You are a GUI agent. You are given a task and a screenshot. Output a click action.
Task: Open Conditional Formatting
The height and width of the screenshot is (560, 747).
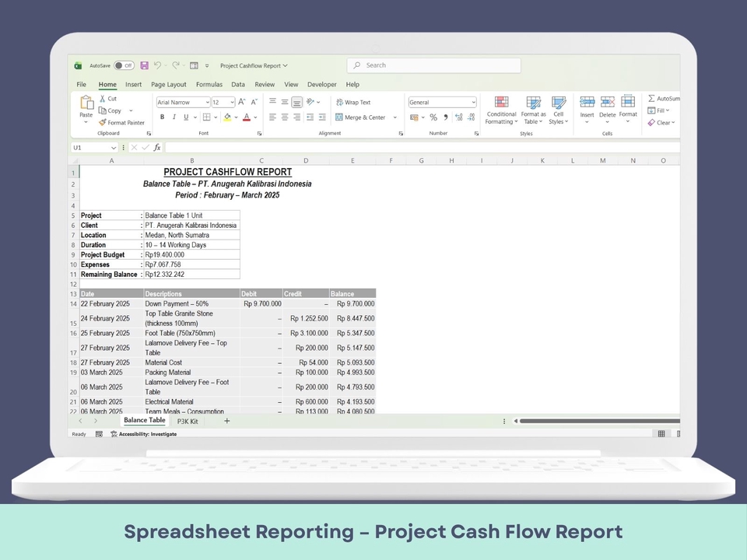click(x=501, y=110)
